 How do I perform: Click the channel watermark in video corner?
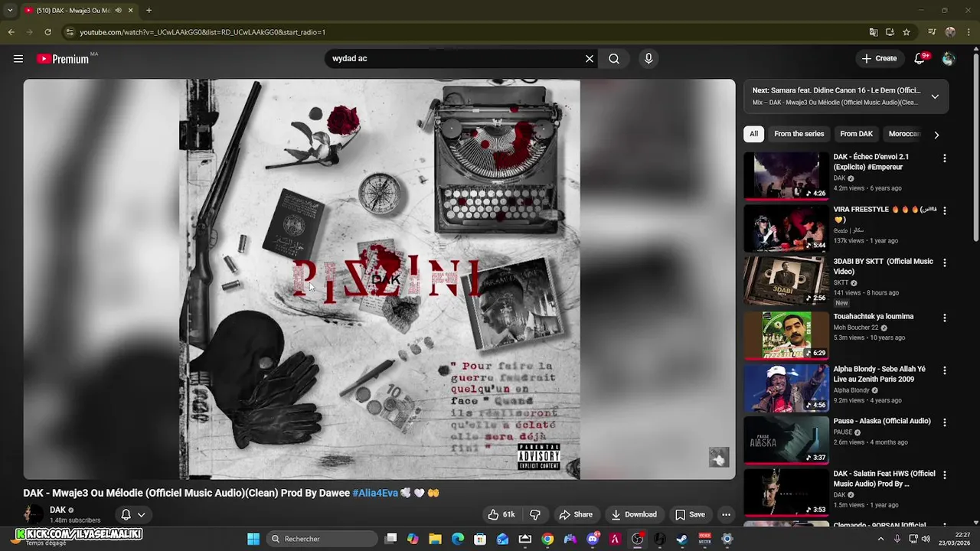tap(718, 458)
